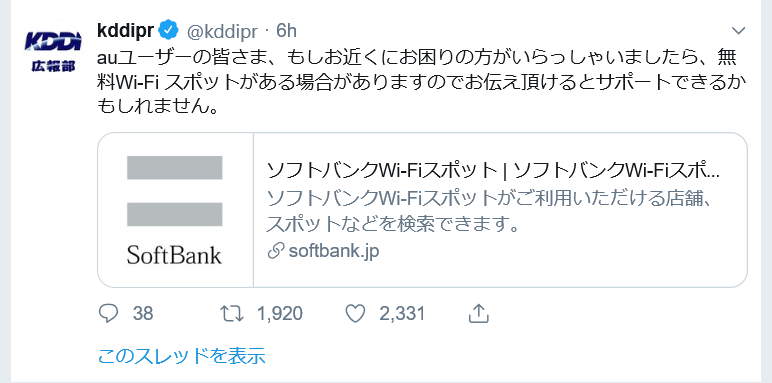772x383 pixels.
Task: Expand the tweet options chevron menu
Action: coord(739,32)
